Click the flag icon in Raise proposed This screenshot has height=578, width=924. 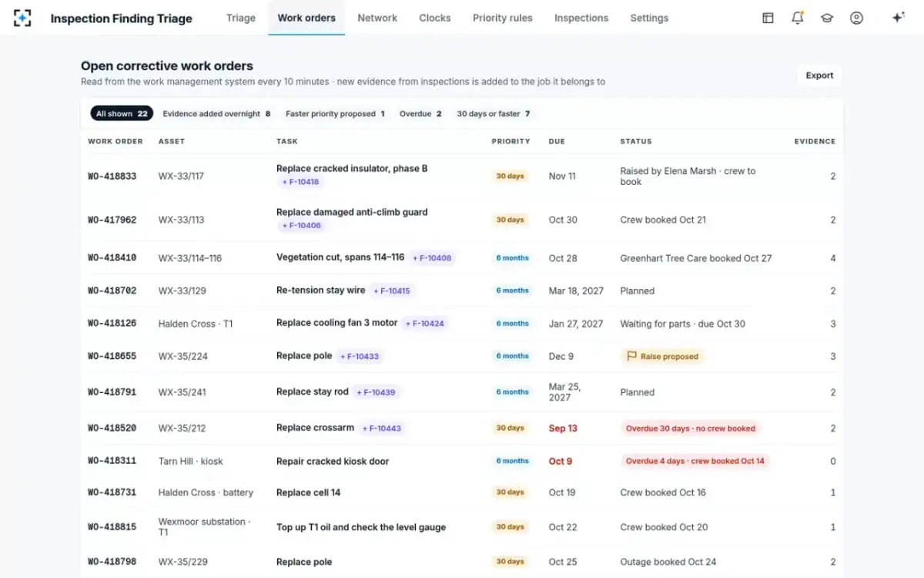[x=631, y=357]
